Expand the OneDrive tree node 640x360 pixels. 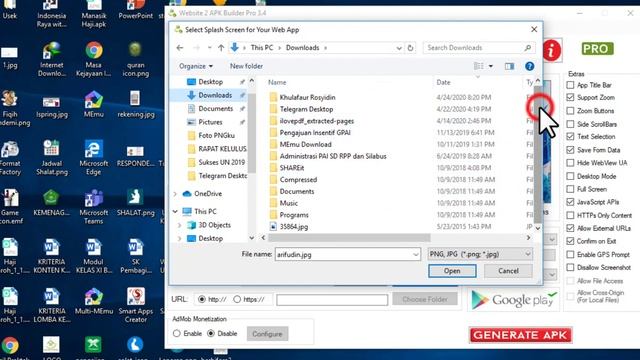click(176, 194)
